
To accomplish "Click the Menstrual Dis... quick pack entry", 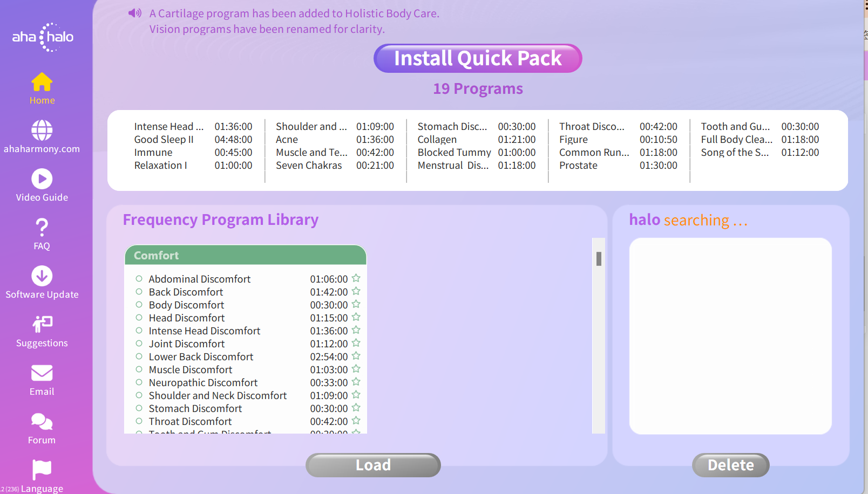I will click(x=453, y=166).
